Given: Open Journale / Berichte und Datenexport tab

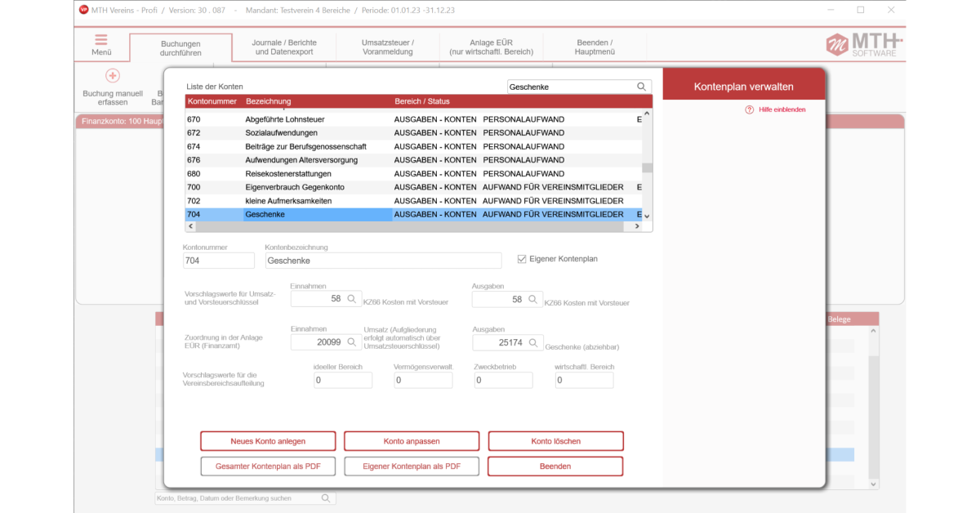Looking at the screenshot, I should pyautogui.click(x=284, y=47).
